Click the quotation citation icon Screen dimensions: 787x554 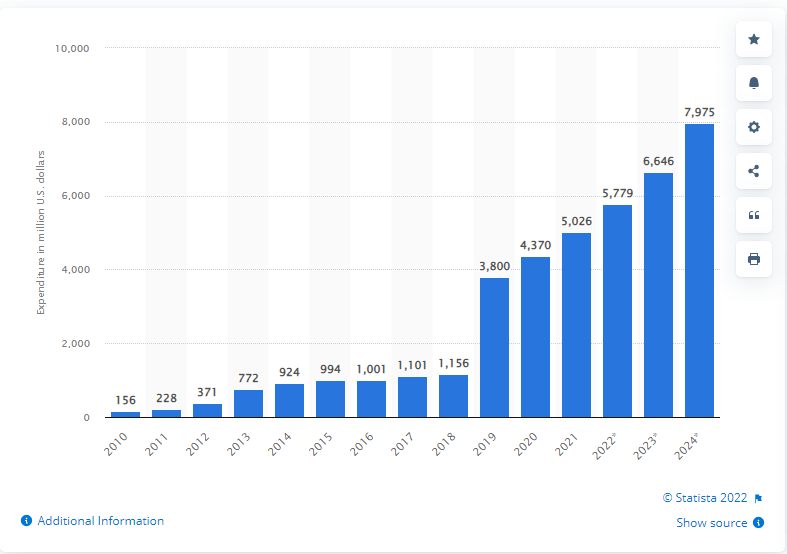tap(754, 215)
